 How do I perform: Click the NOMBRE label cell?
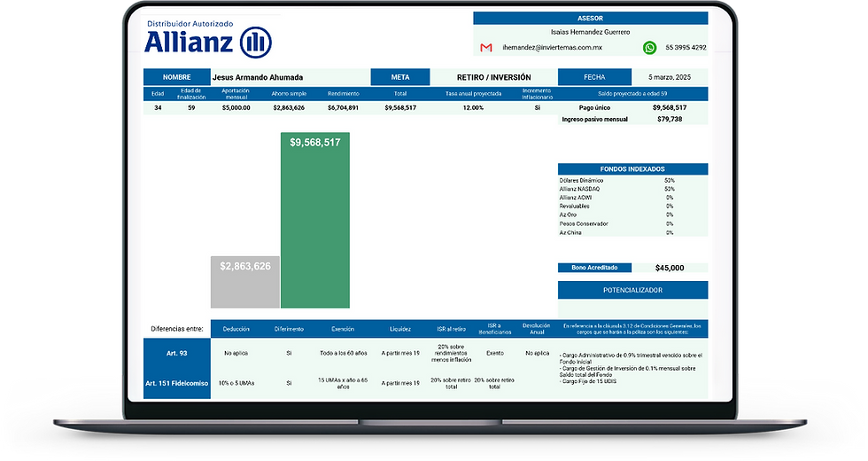(x=176, y=77)
